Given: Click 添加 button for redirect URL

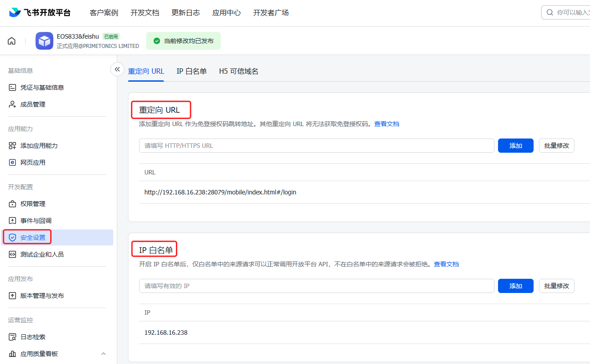Looking at the screenshot, I should 515,146.
